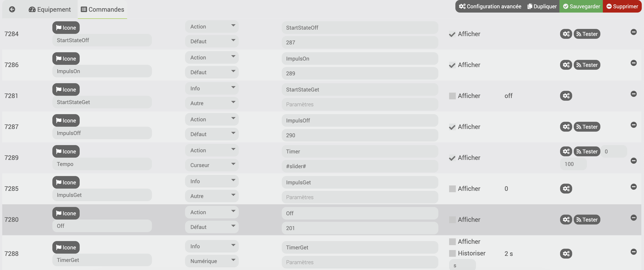
Task: Click the back arrow icon
Action: pos(12,9)
